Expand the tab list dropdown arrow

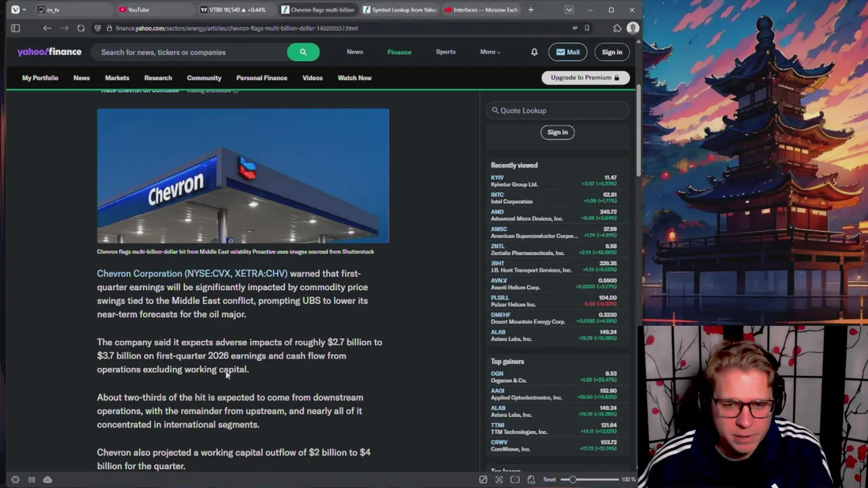point(569,9)
